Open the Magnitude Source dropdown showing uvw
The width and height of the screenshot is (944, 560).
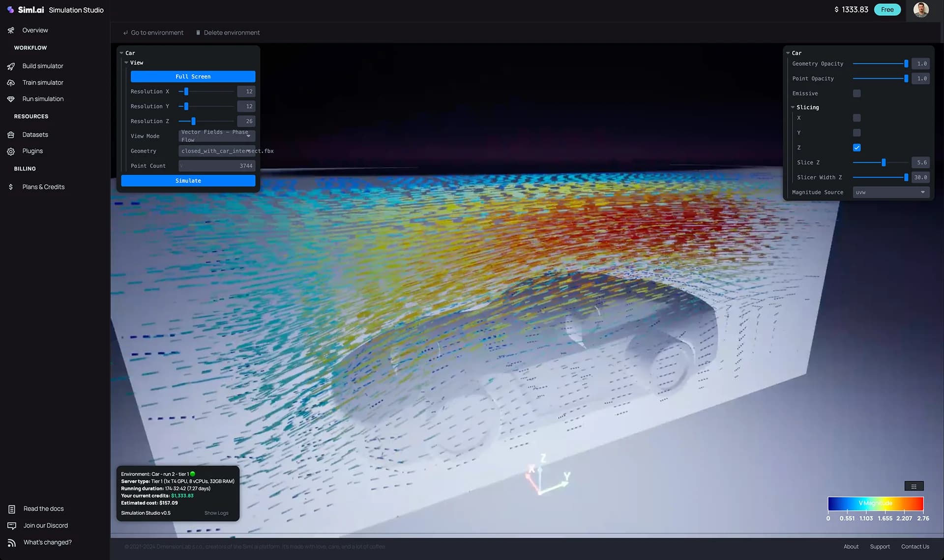click(890, 192)
